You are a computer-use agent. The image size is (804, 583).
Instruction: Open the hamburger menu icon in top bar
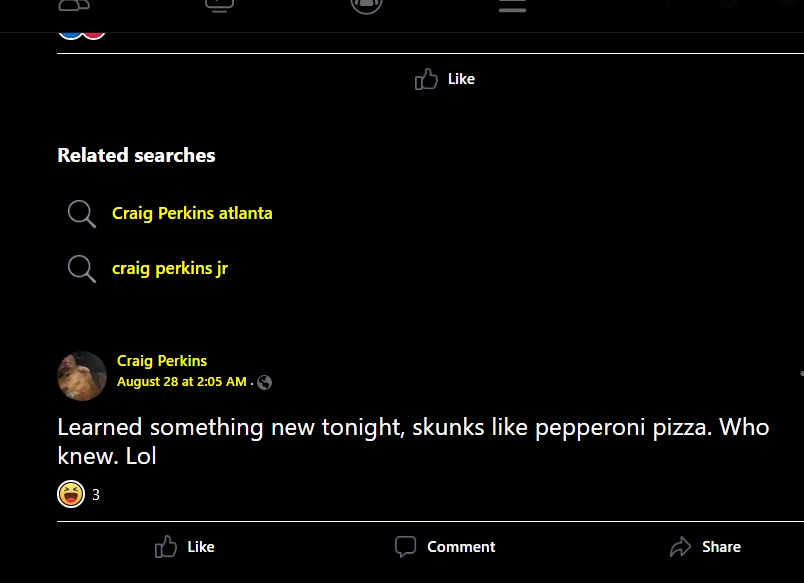(x=512, y=5)
